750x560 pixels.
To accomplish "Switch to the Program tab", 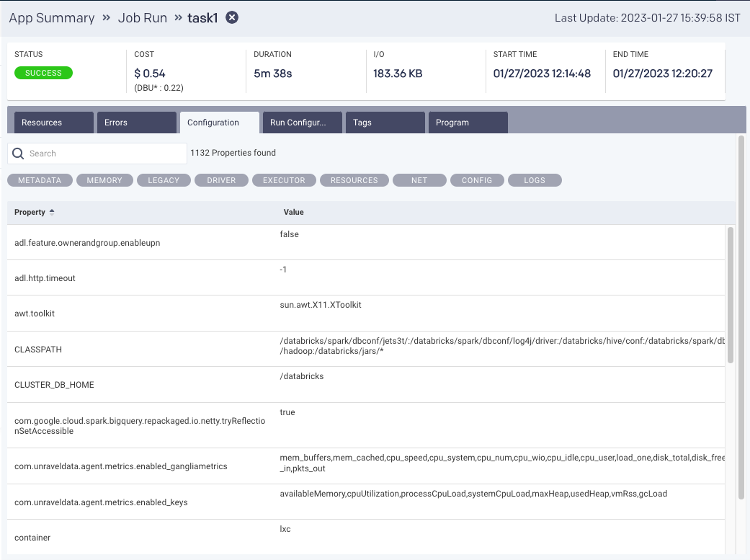I will (x=468, y=122).
